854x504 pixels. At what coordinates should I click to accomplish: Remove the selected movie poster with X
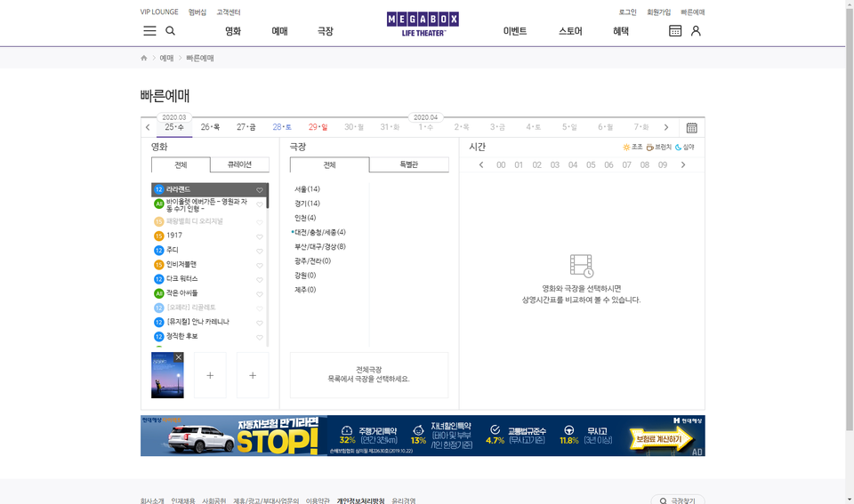[x=178, y=357]
